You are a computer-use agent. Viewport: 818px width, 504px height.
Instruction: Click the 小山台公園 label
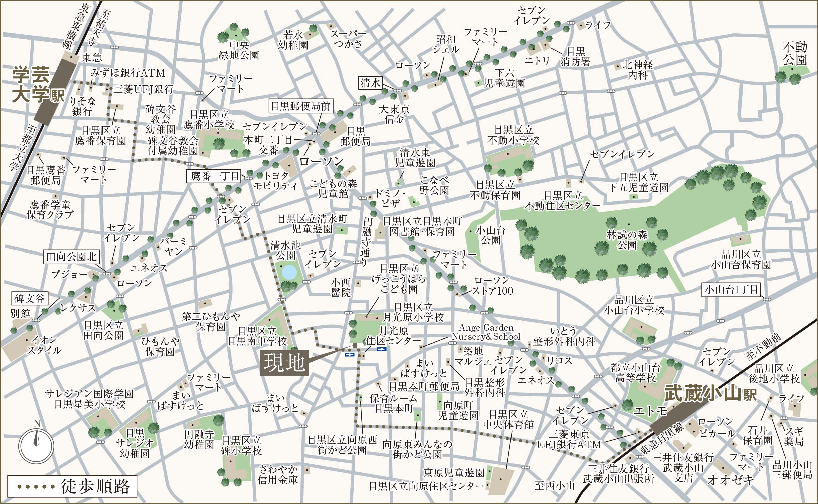click(x=491, y=235)
